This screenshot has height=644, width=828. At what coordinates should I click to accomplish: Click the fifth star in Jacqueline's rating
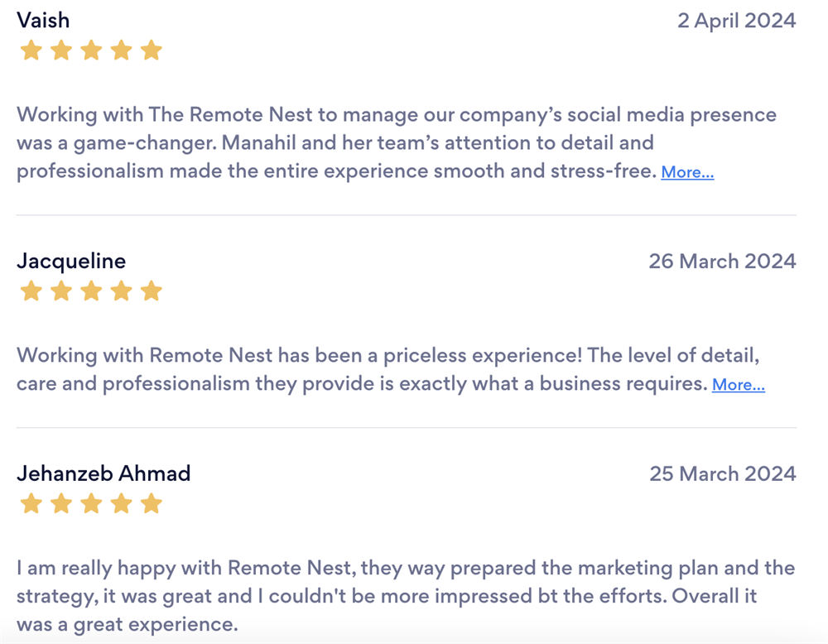click(151, 291)
